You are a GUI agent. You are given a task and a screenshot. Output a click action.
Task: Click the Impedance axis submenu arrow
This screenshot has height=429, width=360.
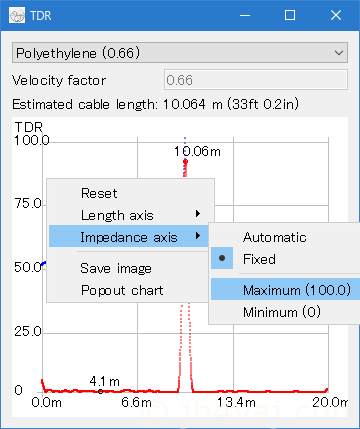(x=198, y=236)
